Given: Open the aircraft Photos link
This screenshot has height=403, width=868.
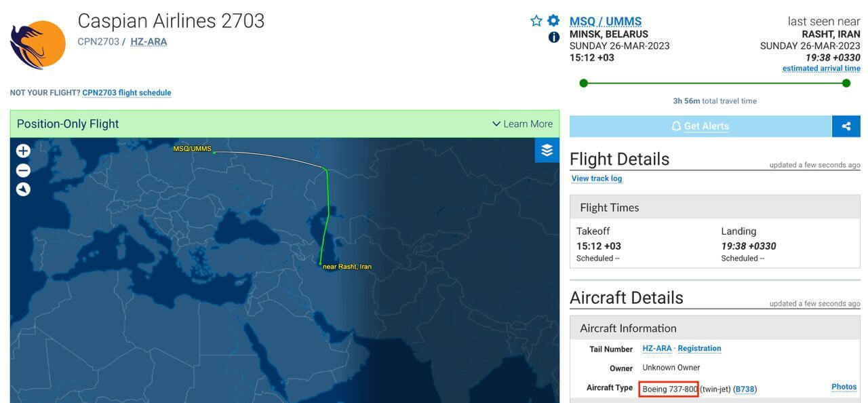Looking at the screenshot, I should (844, 387).
